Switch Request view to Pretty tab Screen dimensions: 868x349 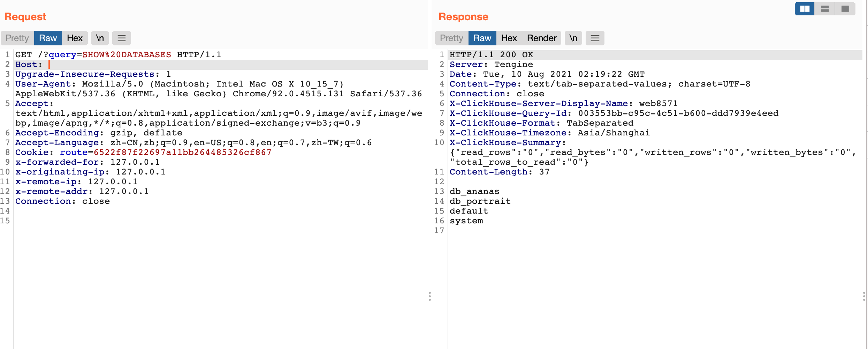pos(17,38)
